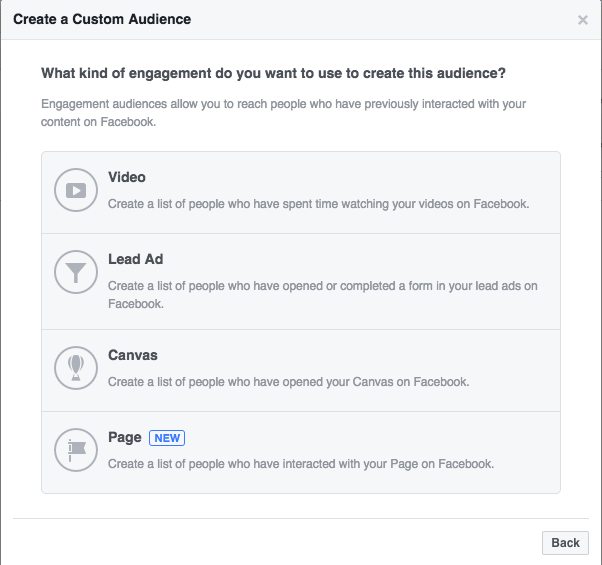Select the Video engagement title
602x565 pixels.
pyautogui.click(x=127, y=177)
